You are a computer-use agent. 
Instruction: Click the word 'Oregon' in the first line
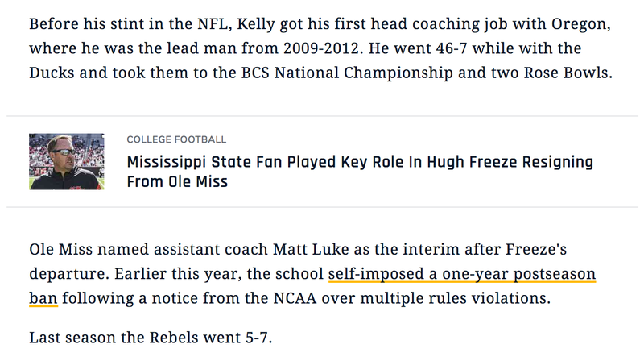(x=580, y=24)
